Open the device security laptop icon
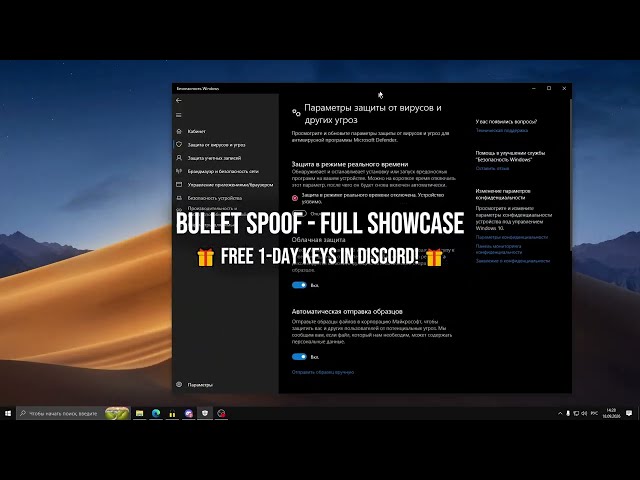The width and height of the screenshot is (640, 480). tap(179, 198)
